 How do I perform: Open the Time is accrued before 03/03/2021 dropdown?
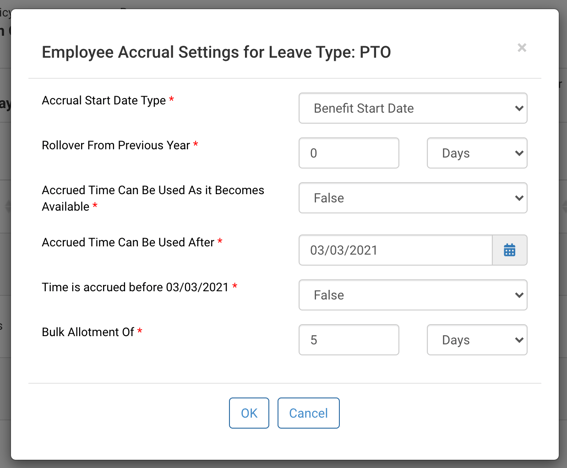(x=413, y=295)
